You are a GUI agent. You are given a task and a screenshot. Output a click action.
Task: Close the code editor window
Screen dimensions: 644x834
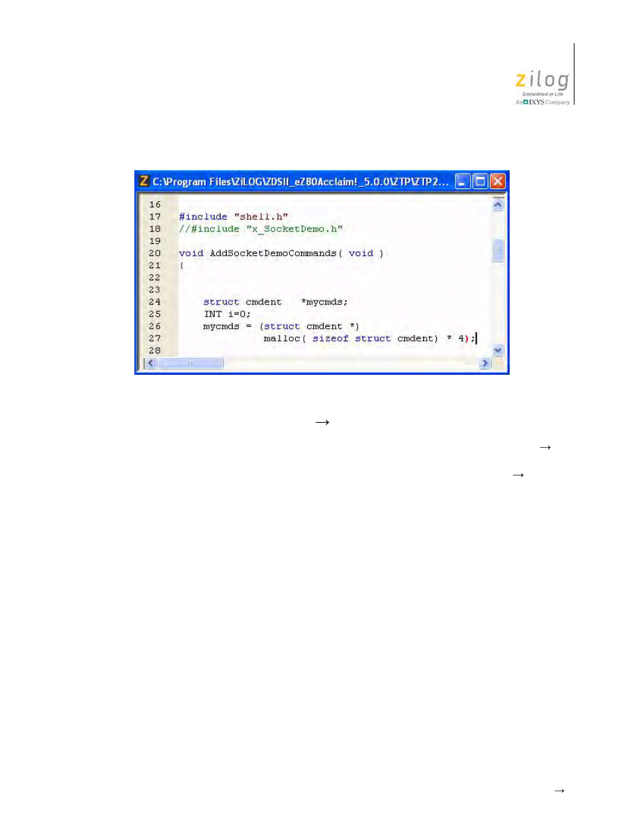click(498, 181)
